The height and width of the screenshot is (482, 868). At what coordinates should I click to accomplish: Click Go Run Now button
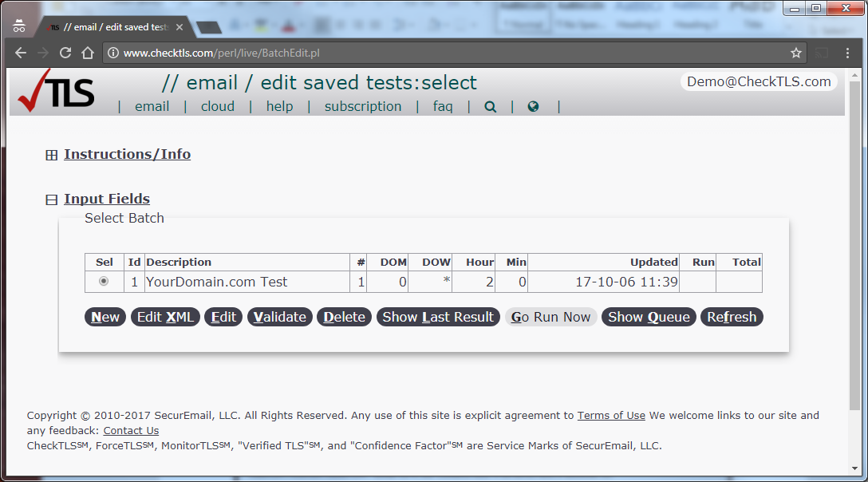click(550, 317)
